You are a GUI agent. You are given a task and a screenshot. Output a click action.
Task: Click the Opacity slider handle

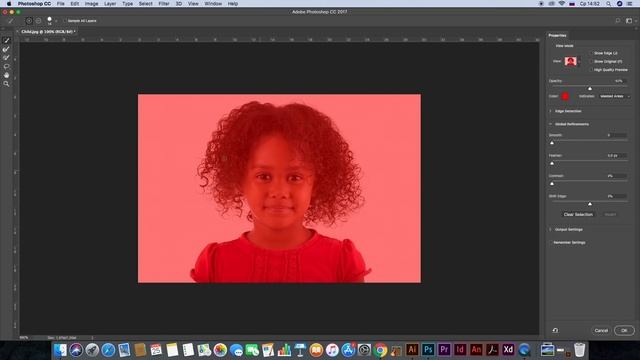[590, 88]
